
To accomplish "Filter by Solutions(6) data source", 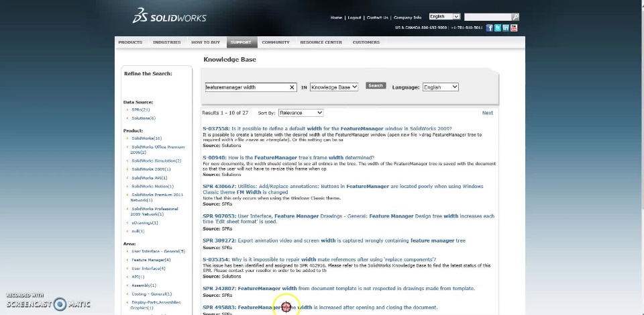I will click(x=144, y=118).
